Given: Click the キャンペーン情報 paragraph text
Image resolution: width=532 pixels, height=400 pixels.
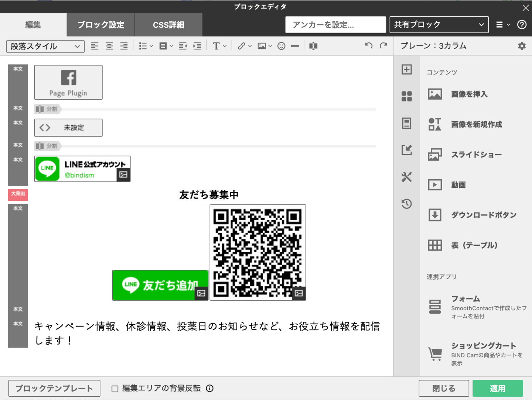Looking at the screenshot, I should [x=207, y=333].
